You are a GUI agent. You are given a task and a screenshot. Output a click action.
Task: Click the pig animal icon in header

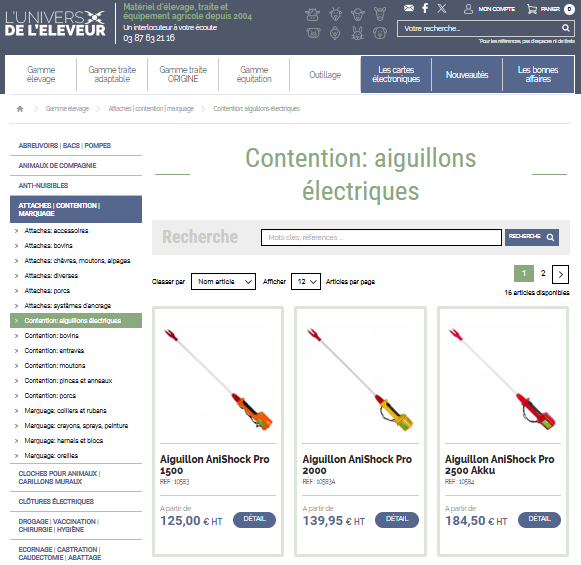pos(313,33)
